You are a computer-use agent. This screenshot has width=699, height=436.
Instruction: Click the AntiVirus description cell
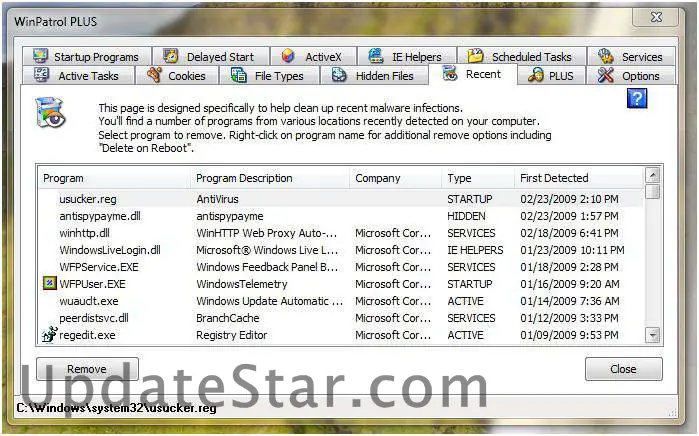pyautogui.click(x=218, y=199)
